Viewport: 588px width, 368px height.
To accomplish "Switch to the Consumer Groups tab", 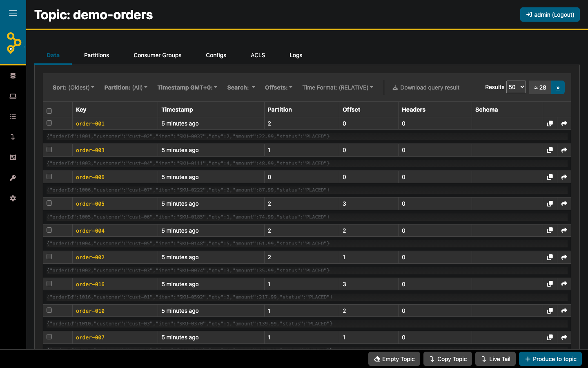I will 158,55.
